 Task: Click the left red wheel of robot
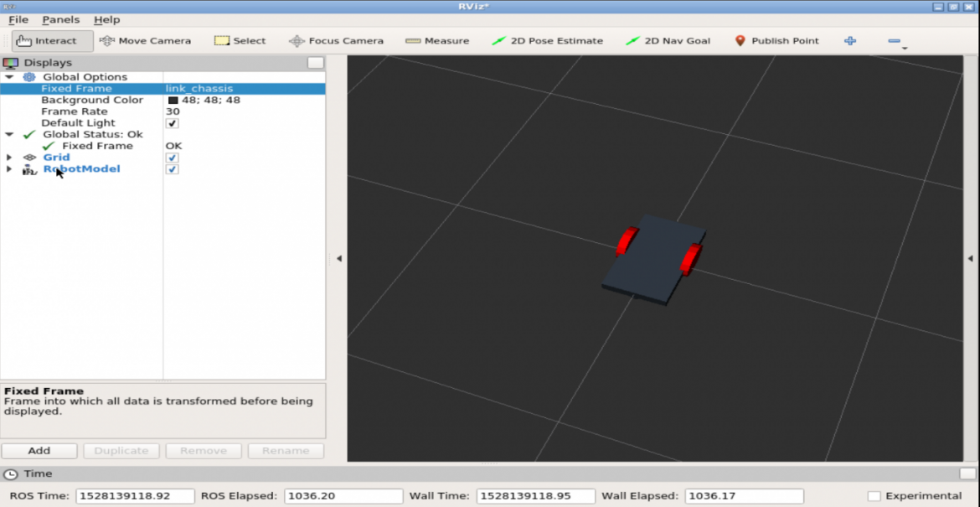[627, 242]
